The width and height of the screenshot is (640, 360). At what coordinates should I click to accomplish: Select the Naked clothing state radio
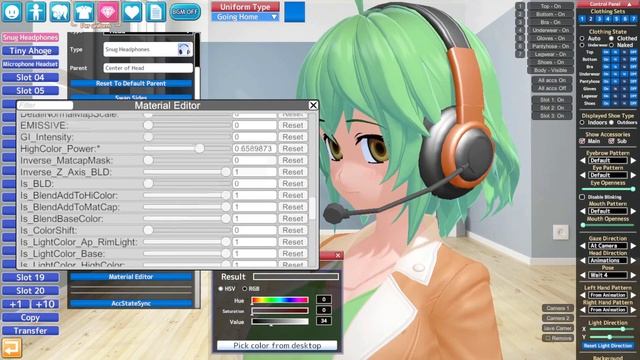(611, 45)
